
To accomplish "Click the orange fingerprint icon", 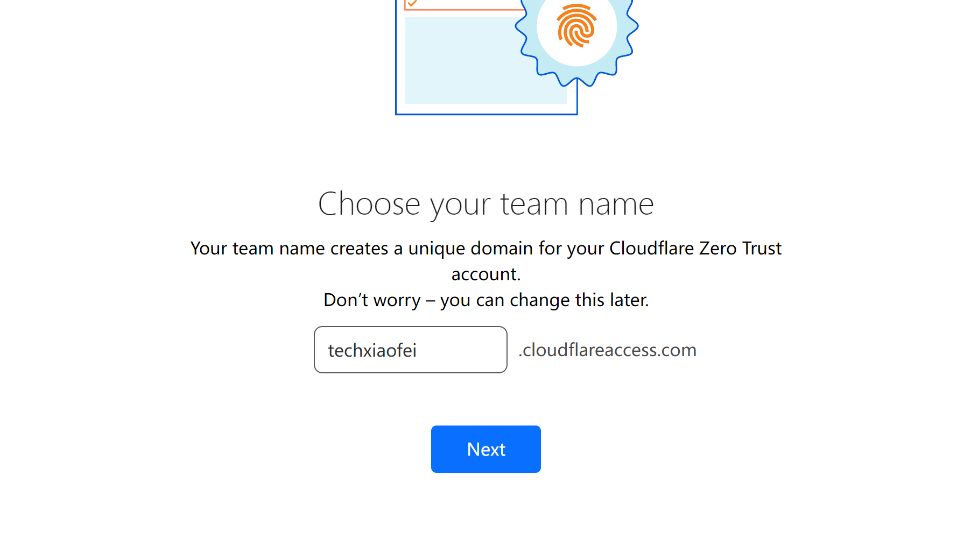I will click(576, 26).
